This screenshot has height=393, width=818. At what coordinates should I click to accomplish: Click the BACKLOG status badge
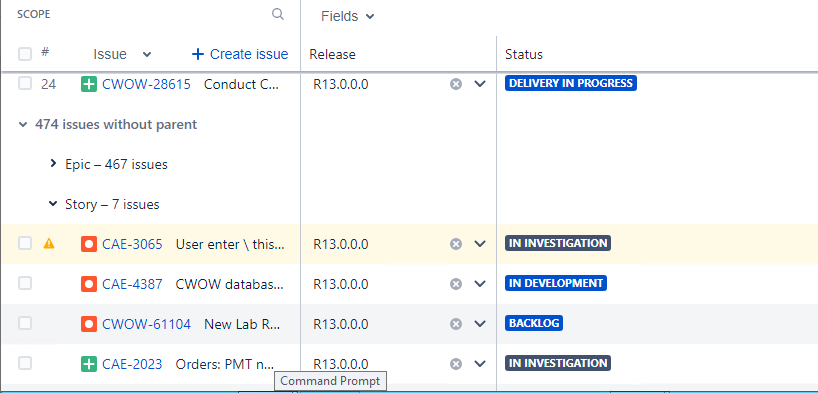[x=534, y=323]
